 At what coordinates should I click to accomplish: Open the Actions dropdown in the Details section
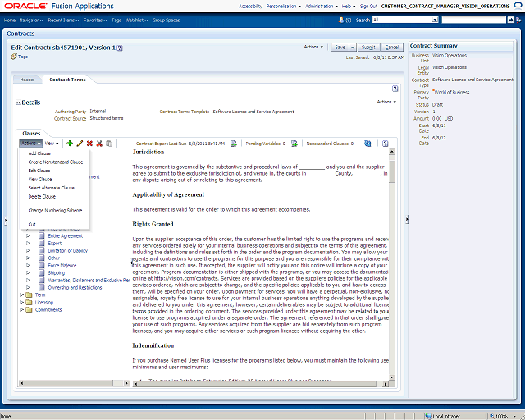click(386, 102)
